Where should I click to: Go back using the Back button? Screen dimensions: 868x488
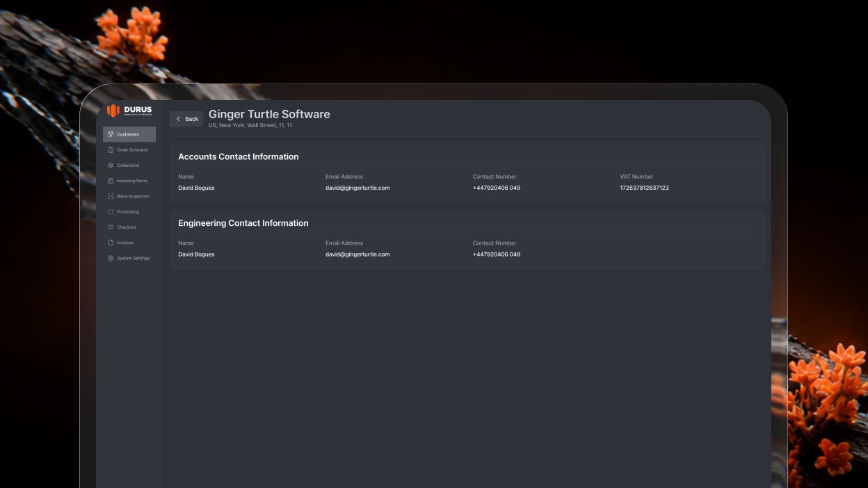tap(186, 119)
